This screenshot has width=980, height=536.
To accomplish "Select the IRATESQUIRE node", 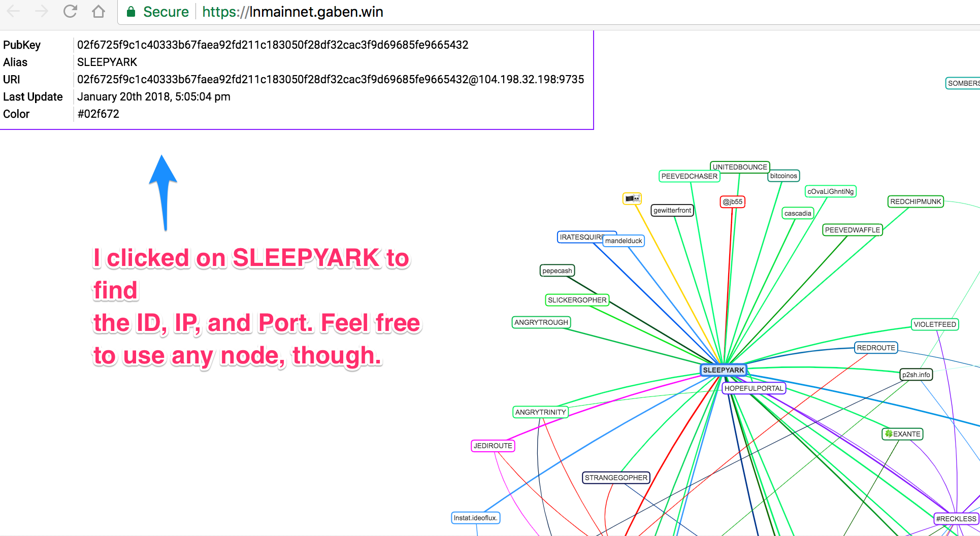I will 581,237.
